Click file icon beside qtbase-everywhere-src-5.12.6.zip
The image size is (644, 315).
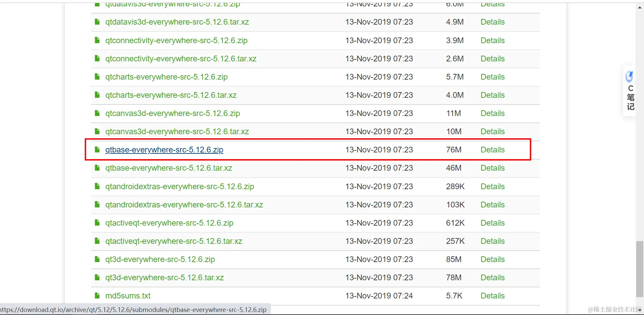pos(97,150)
